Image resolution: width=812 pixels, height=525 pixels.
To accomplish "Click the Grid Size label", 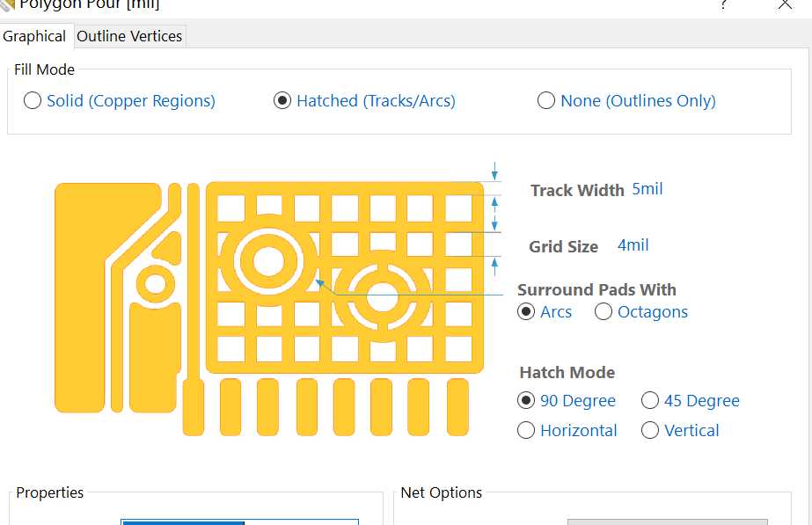I will 563,246.
